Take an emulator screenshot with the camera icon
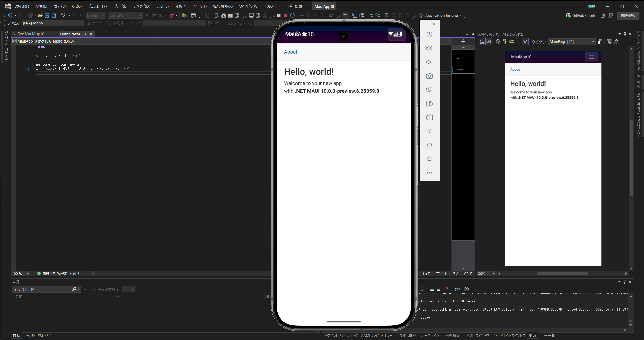Image resolution: width=644 pixels, height=340 pixels. tap(429, 76)
